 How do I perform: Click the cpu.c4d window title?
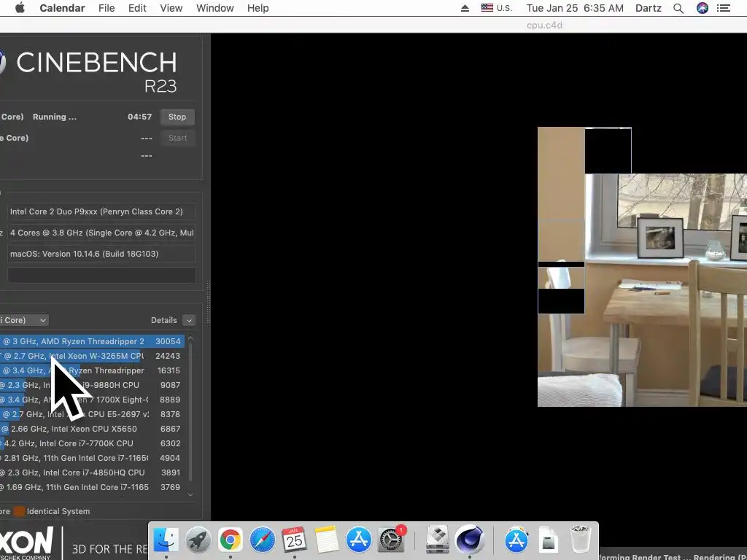point(544,26)
